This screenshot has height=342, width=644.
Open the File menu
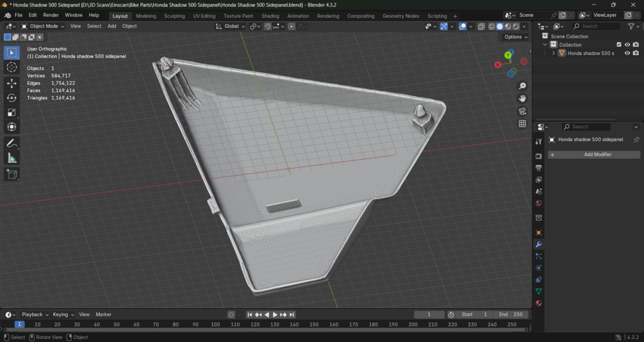(19, 15)
